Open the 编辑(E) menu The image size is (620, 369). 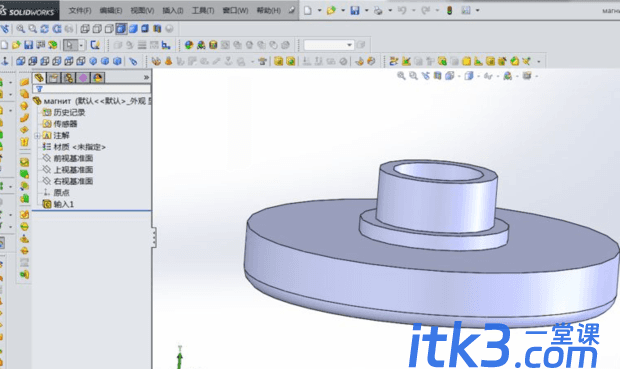pyautogui.click(x=111, y=10)
